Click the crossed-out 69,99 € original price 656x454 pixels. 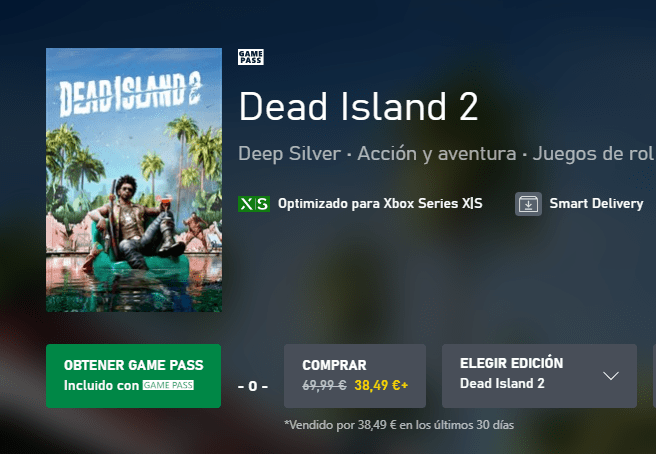pos(324,385)
